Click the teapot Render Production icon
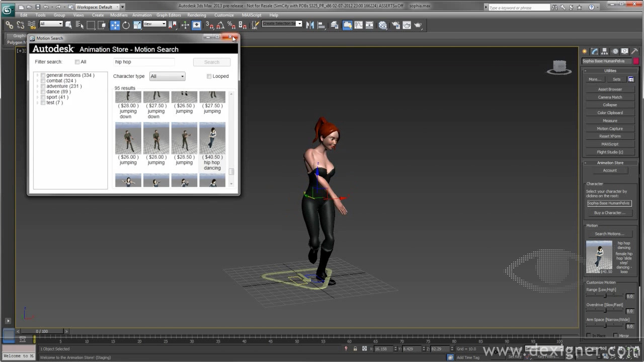644x362 pixels. click(x=419, y=25)
